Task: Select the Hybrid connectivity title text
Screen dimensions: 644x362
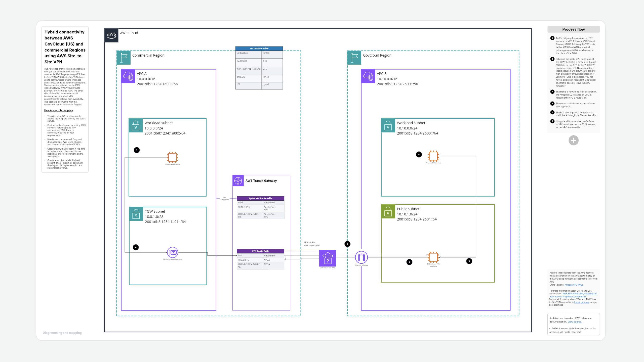Action: (x=65, y=47)
